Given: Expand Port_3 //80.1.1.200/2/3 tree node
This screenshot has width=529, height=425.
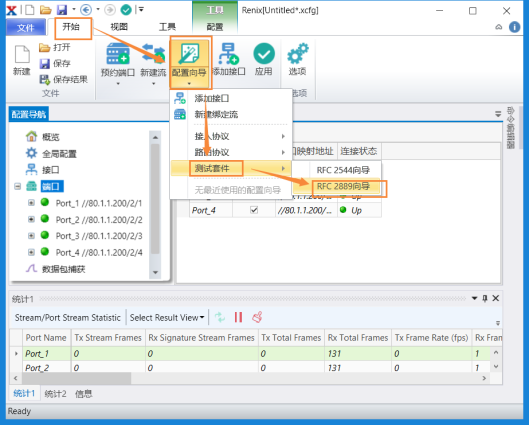Looking at the screenshot, I should click(31, 235).
